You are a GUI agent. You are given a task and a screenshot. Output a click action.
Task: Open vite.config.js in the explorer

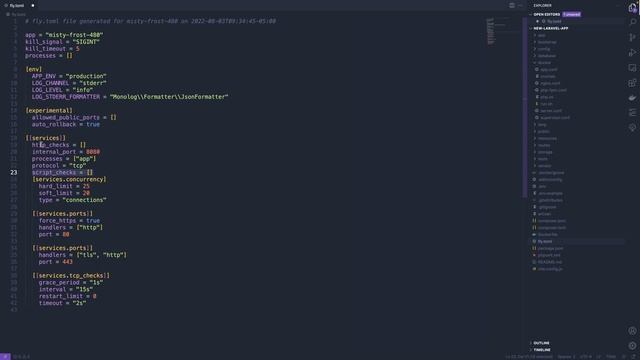pos(550,269)
